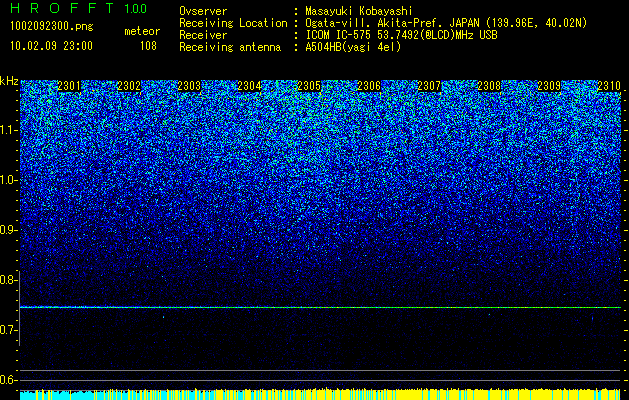
Task: Click the A504HB(yagi 4el) antenna text
Action: (353, 47)
